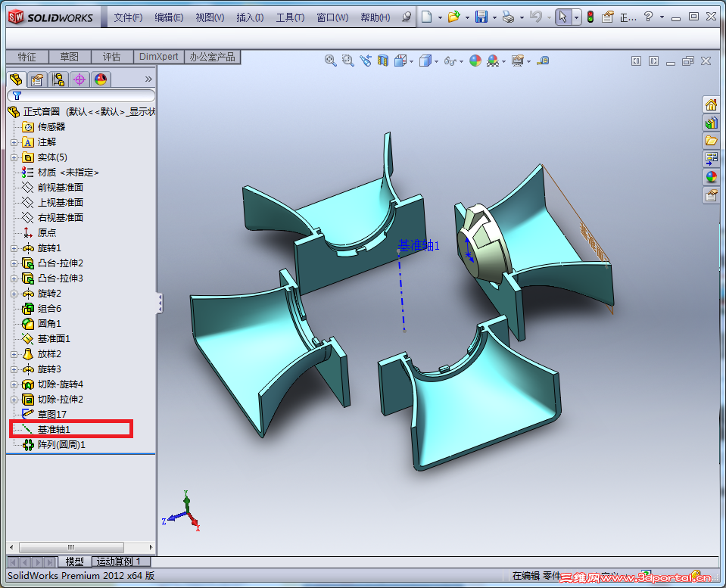Click the Previous View icon
Image resolution: width=726 pixels, height=588 pixels.
coord(366,61)
